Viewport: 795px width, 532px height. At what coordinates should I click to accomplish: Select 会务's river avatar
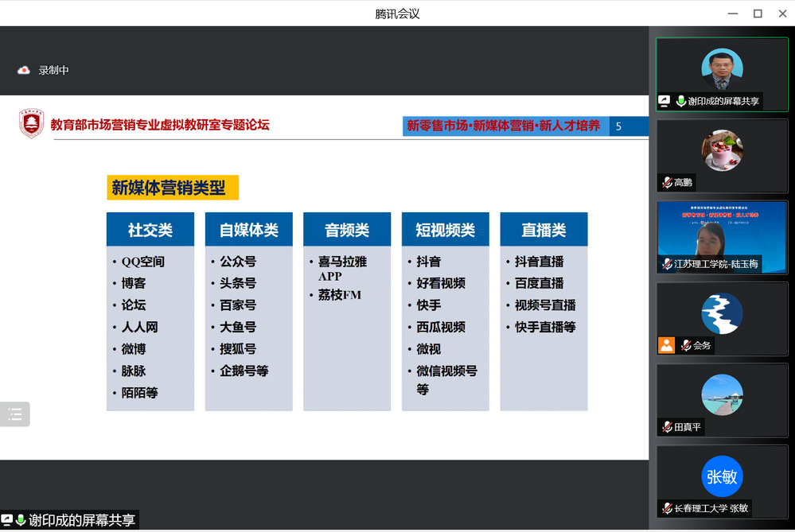[x=722, y=313]
